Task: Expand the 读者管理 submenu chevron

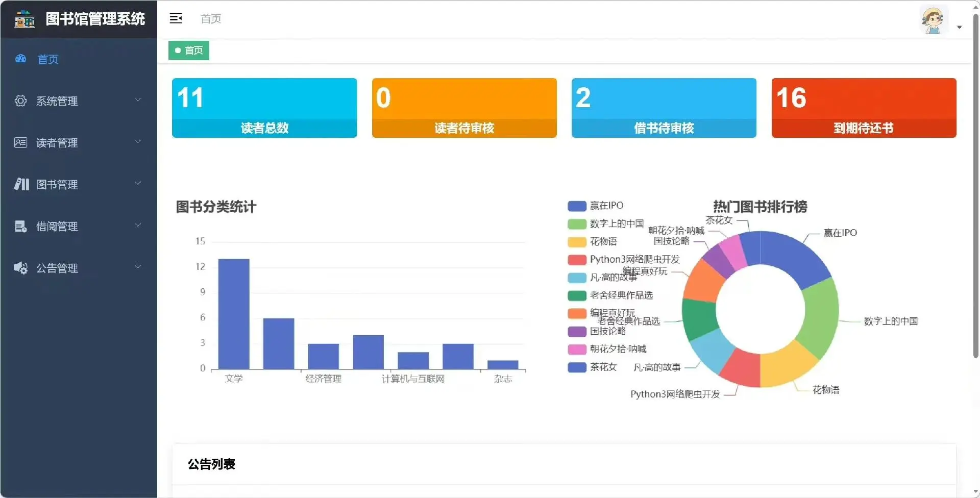Action: pyautogui.click(x=137, y=141)
